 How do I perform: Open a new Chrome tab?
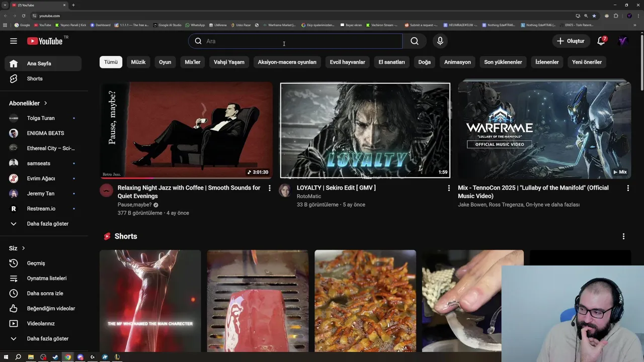[x=73, y=5]
